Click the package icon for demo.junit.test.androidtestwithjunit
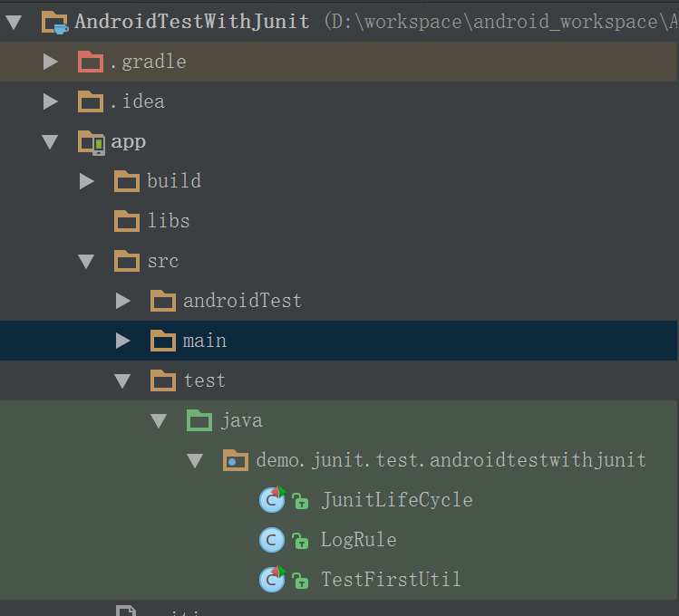 pyautogui.click(x=236, y=460)
